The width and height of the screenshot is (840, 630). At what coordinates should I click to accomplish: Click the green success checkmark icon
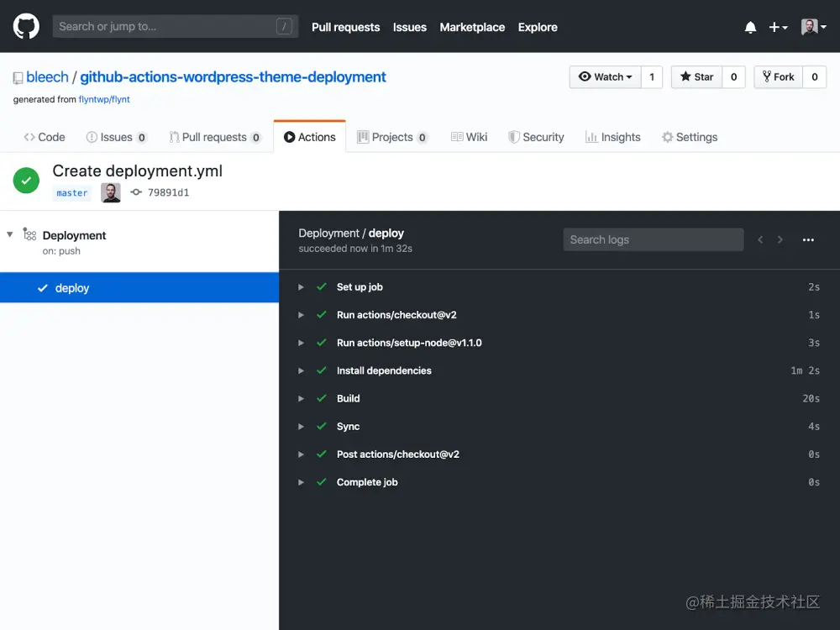pyautogui.click(x=26, y=181)
